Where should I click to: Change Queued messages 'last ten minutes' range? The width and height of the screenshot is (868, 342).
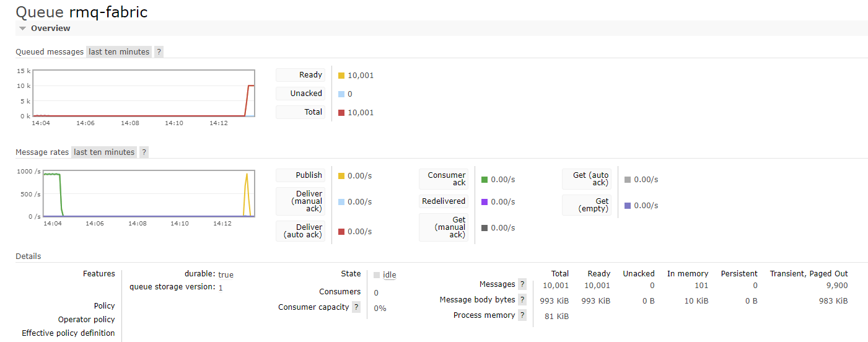pos(119,52)
